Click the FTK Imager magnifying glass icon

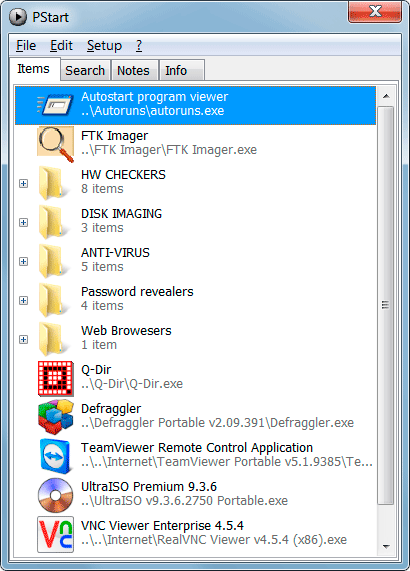click(x=55, y=144)
